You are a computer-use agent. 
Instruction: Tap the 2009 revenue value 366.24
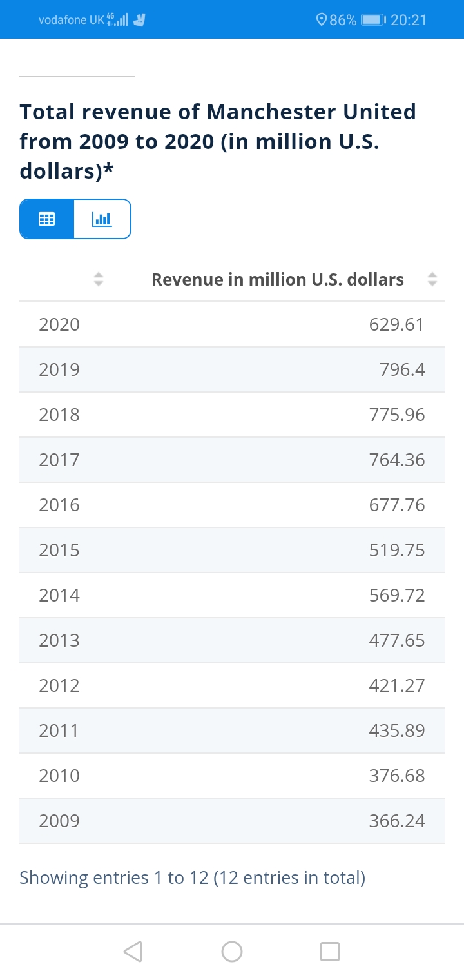396,821
